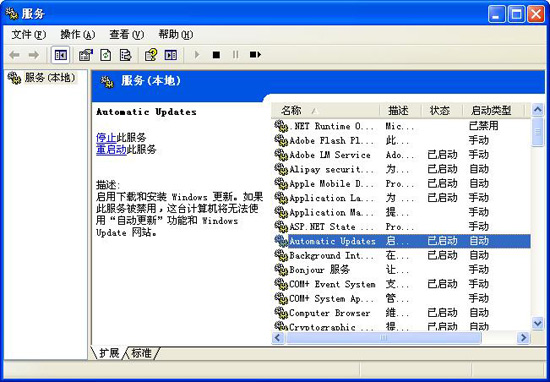The image size is (550, 382).
Task: Click the Start Service play button
Action: point(197,55)
